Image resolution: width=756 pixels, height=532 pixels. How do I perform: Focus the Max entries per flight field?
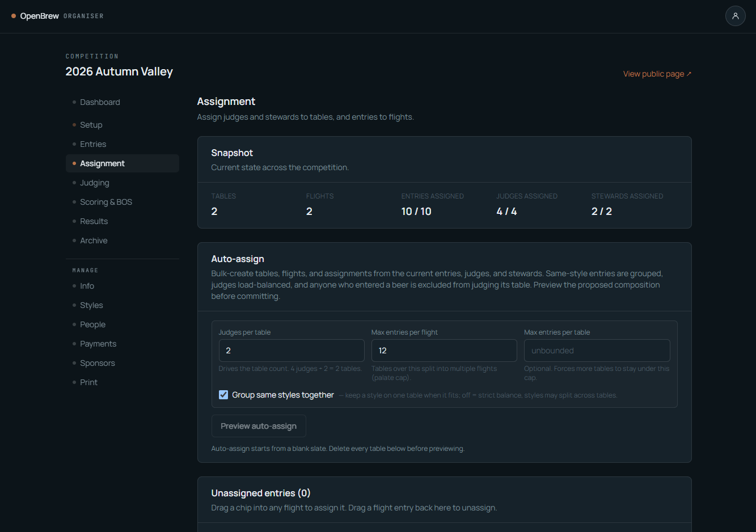coord(444,351)
